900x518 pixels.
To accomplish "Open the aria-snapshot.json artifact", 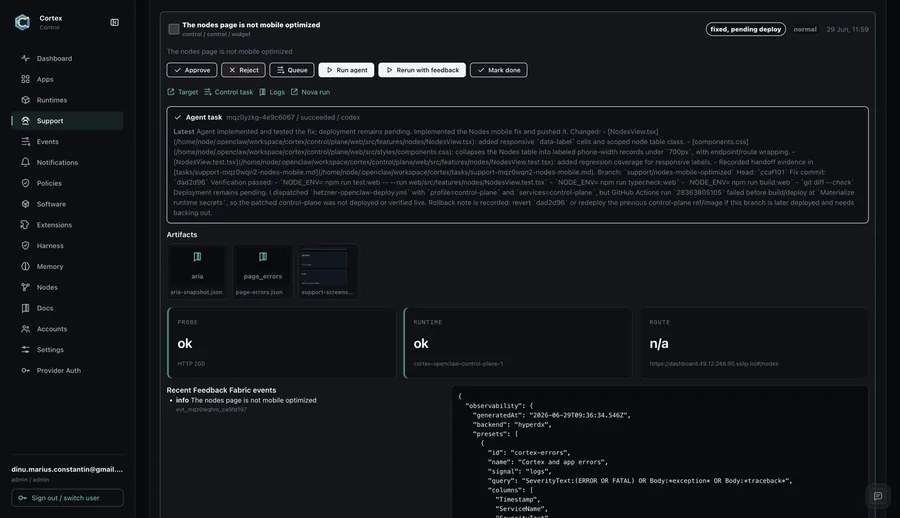I will coord(196,272).
